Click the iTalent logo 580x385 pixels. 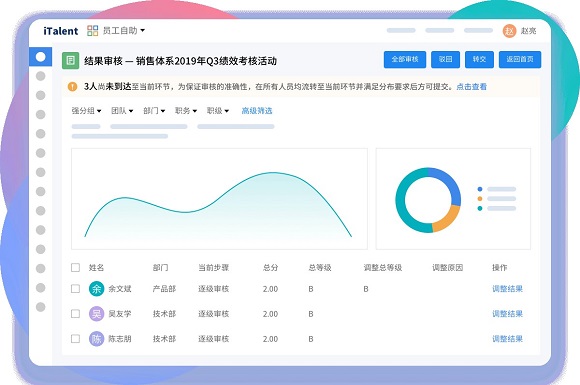(61, 31)
